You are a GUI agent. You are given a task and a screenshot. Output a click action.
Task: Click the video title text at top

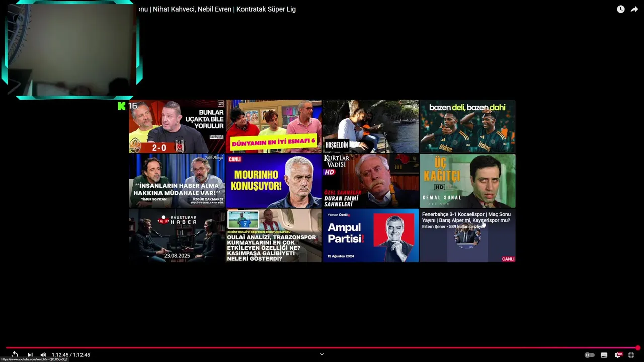pos(217,9)
